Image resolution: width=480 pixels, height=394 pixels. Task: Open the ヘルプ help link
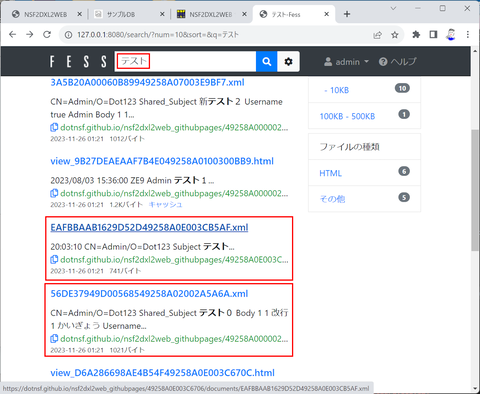click(398, 62)
